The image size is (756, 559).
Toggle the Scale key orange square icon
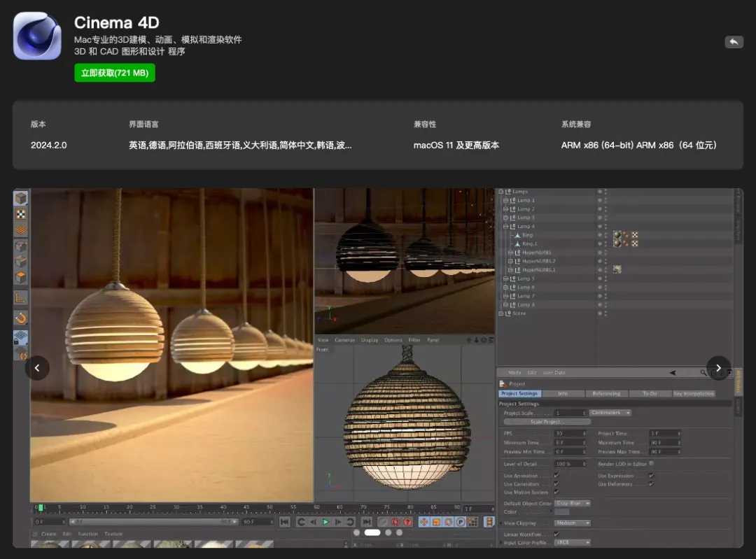pos(436,522)
